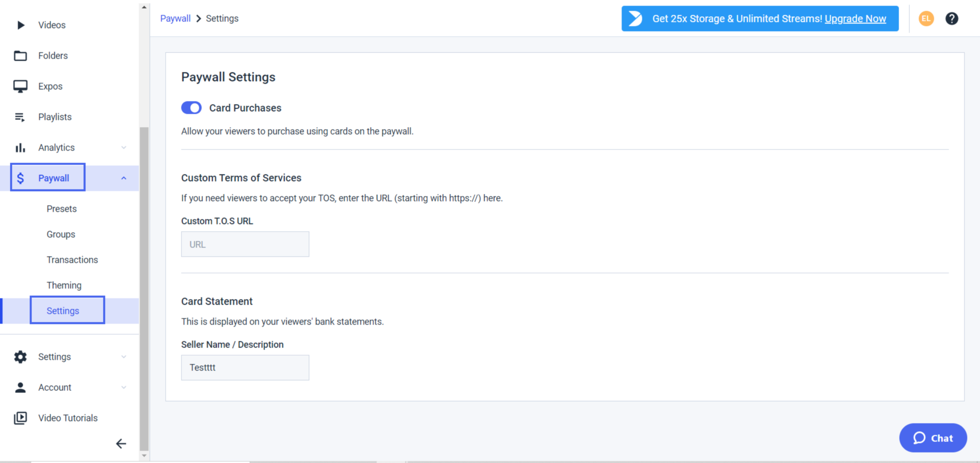Switch to the Transactions page

coord(72,260)
